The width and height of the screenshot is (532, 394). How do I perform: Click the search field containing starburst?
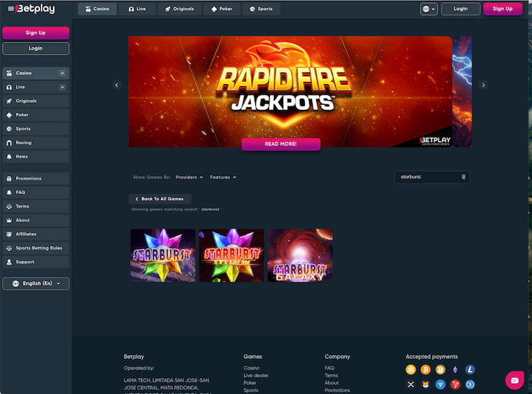coord(432,177)
